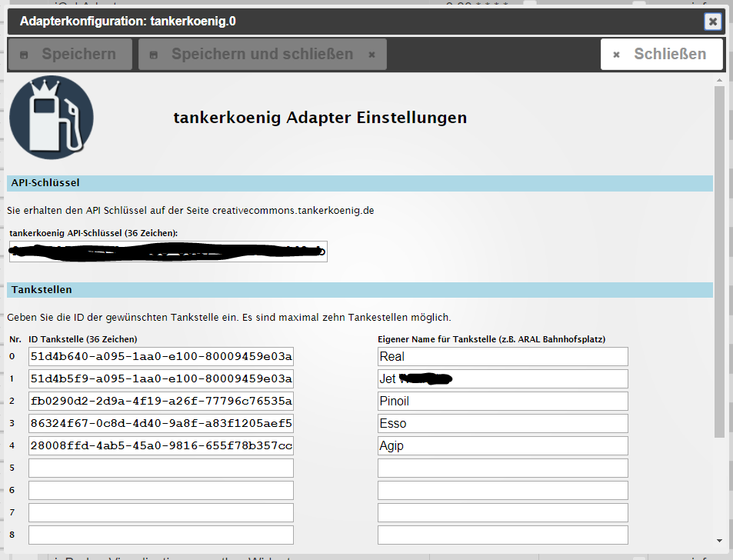Click the dialog title 'Adapterkonfiguration: tankerkoenig.0'
Image resolution: width=733 pixels, height=560 pixels.
tap(128, 22)
